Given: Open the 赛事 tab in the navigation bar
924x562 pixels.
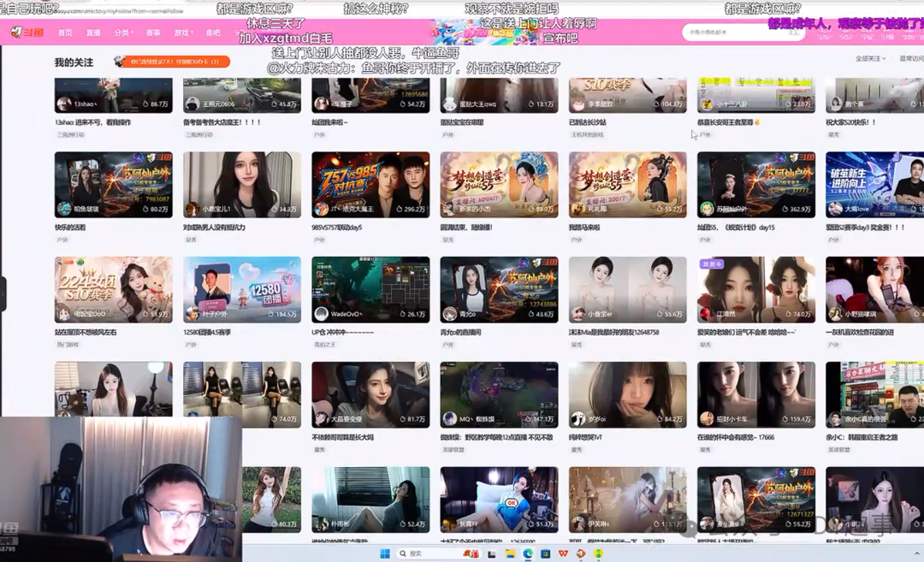Looking at the screenshot, I should 153,33.
